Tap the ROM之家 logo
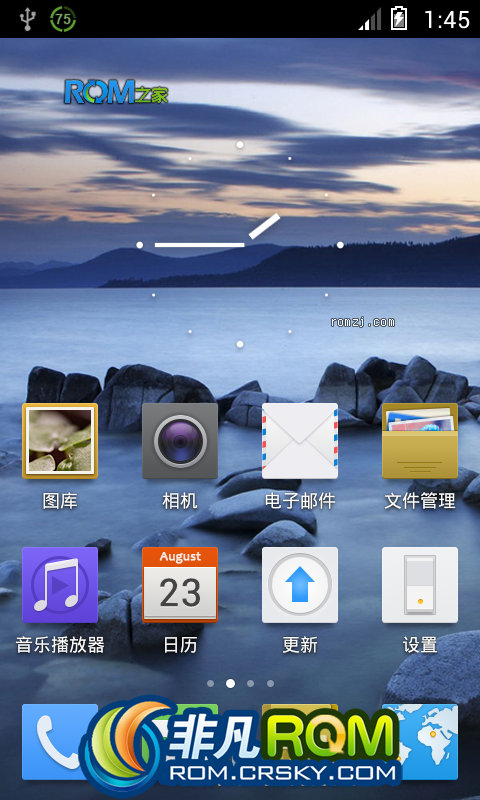Screen dimensions: 480x800 point(116,91)
